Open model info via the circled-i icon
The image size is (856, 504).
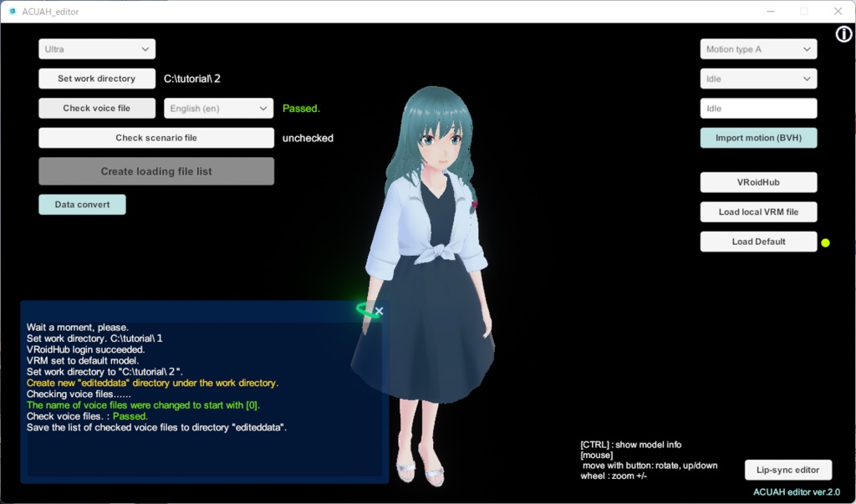pos(843,34)
